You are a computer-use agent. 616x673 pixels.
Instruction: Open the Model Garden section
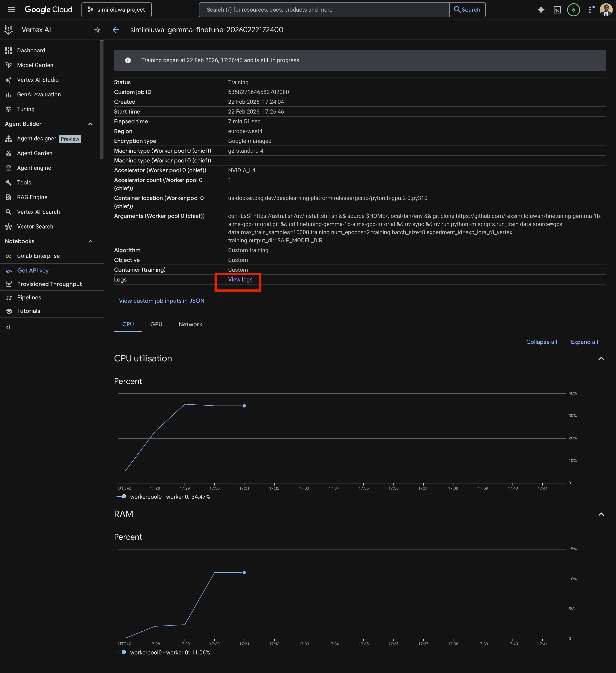tap(35, 65)
